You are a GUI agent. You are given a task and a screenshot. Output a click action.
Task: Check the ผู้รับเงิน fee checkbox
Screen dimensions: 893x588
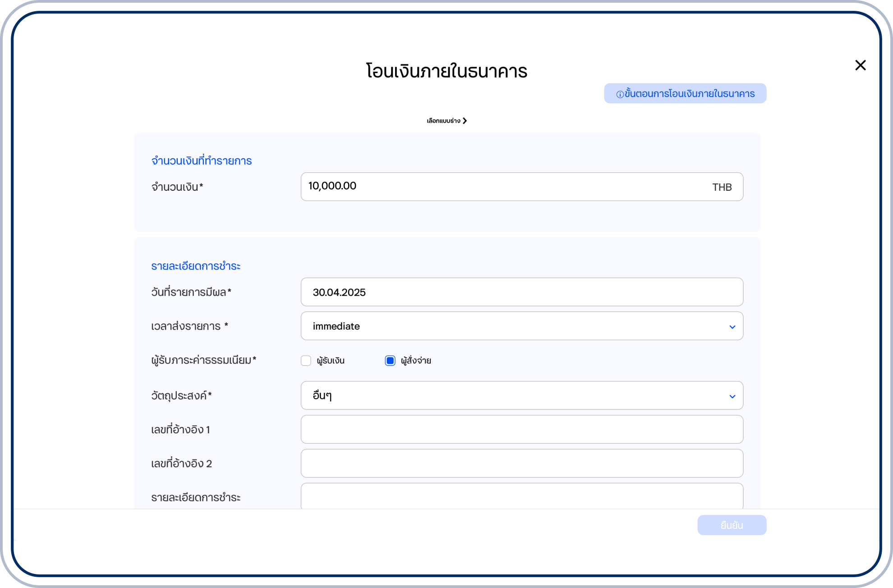click(x=306, y=361)
